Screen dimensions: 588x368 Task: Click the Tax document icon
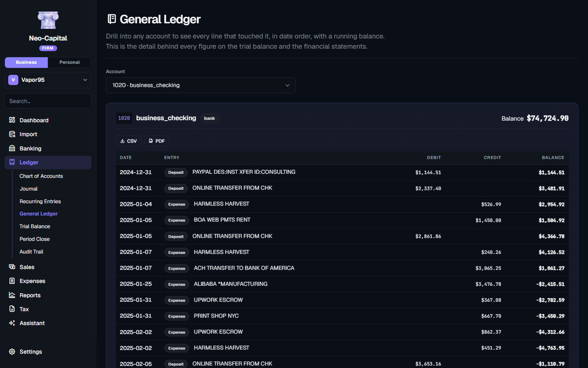pyautogui.click(x=12, y=309)
